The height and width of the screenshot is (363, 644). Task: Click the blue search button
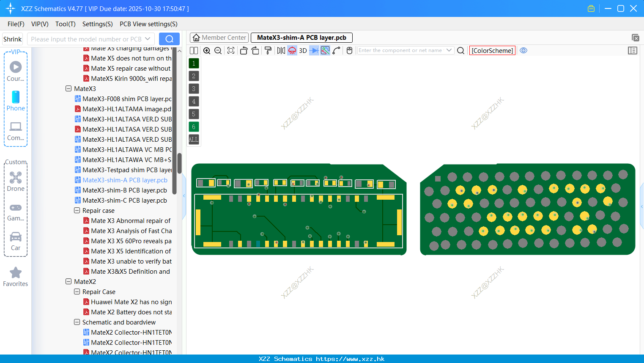click(x=169, y=39)
